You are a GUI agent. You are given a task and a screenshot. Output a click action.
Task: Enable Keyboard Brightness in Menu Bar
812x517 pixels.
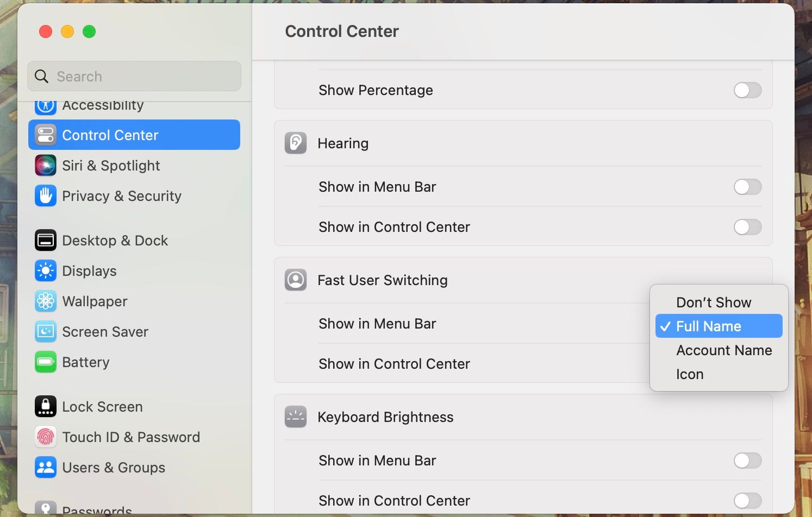click(747, 460)
